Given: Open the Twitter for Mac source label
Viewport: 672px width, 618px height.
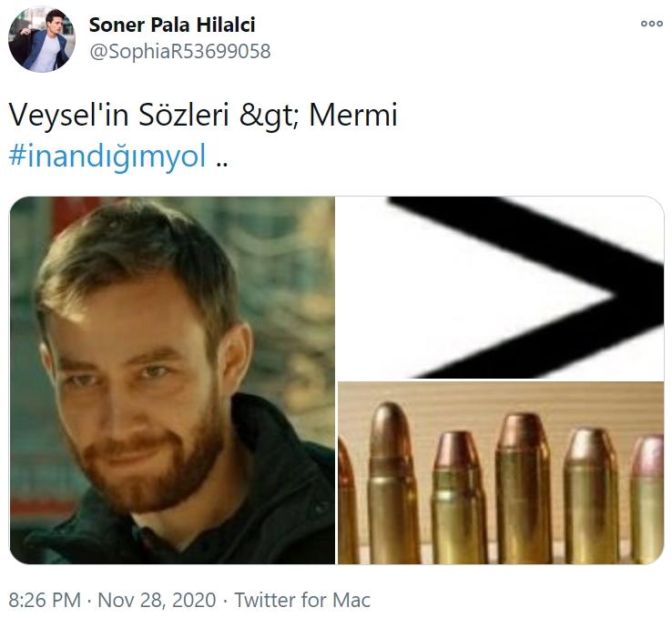Looking at the screenshot, I should click(302, 600).
